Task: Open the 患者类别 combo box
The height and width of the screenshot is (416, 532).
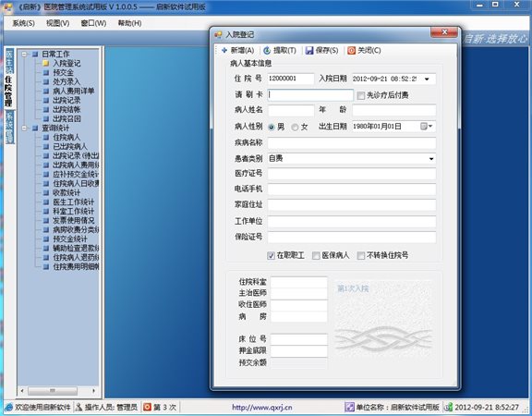Action: coord(352,158)
